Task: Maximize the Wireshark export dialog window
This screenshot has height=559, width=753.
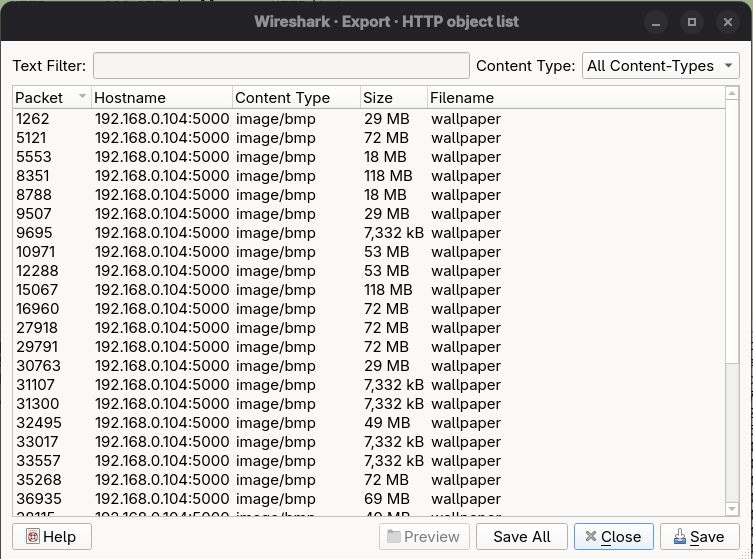Action: 691,21
